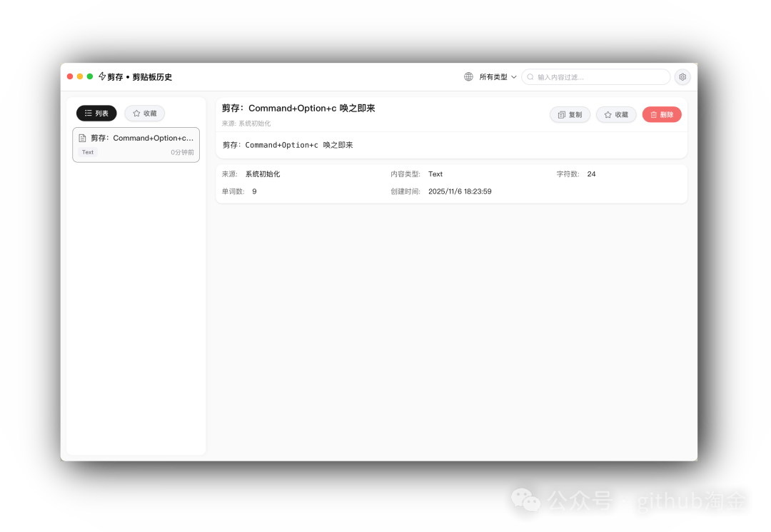This screenshot has width=771, height=532.
Task: Click the copy icon in the 复制 button
Action: point(560,114)
